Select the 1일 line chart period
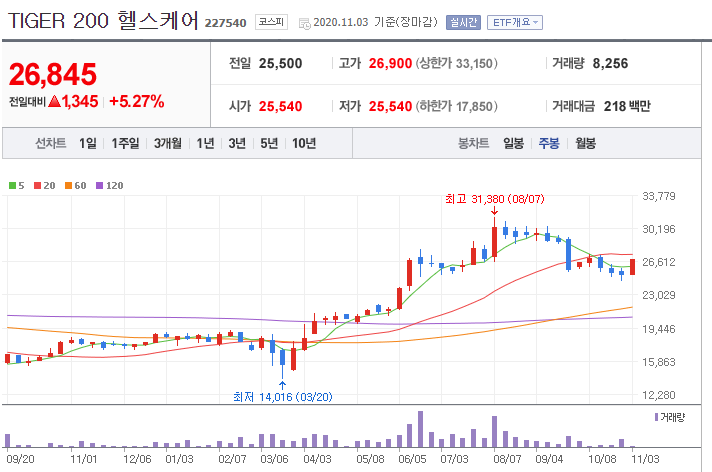712x472 pixels. (88, 144)
